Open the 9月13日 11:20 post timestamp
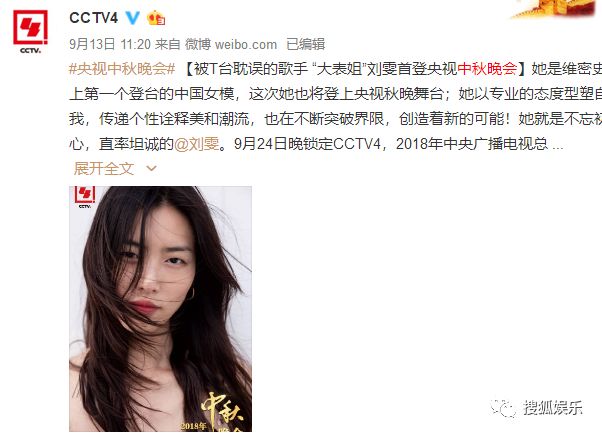 [x=110, y=44]
